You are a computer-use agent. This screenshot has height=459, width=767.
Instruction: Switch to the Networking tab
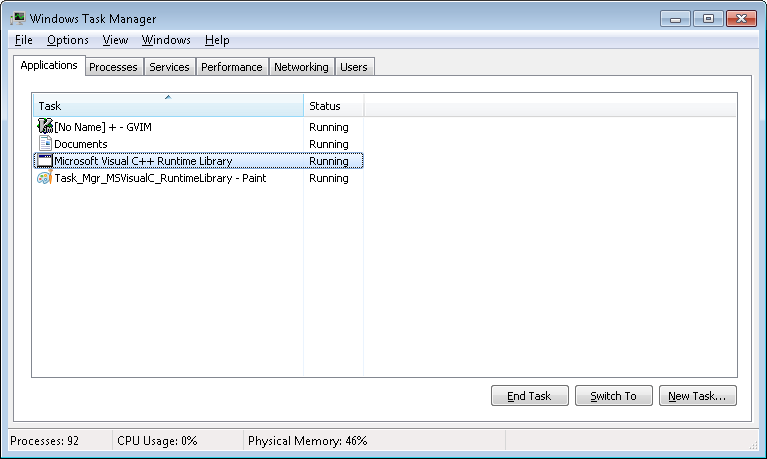pos(301,67)
